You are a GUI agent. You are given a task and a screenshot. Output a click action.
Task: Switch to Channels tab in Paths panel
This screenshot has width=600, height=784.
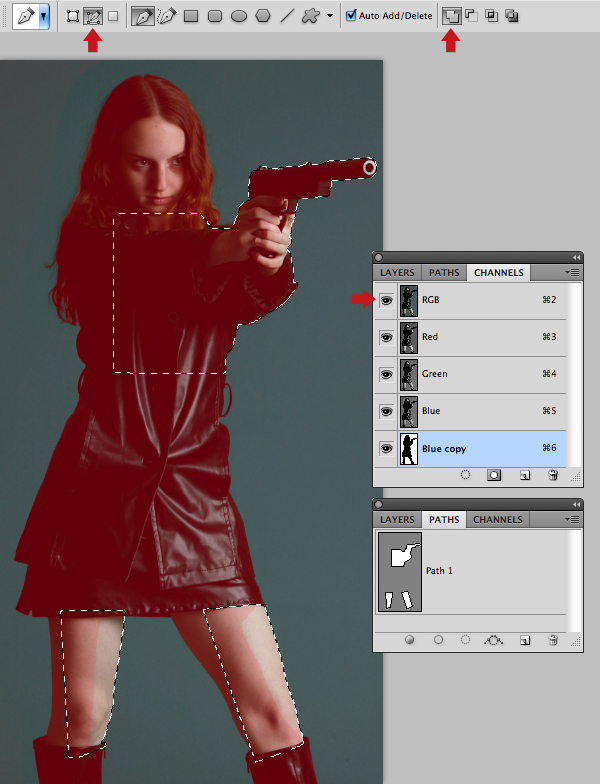point(498,520)
